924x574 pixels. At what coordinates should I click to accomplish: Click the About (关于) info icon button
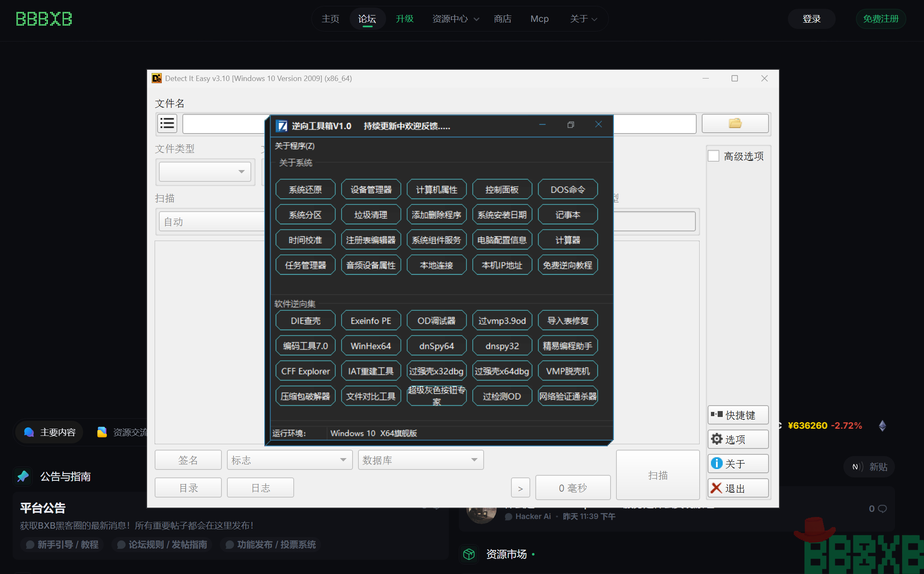738,464
